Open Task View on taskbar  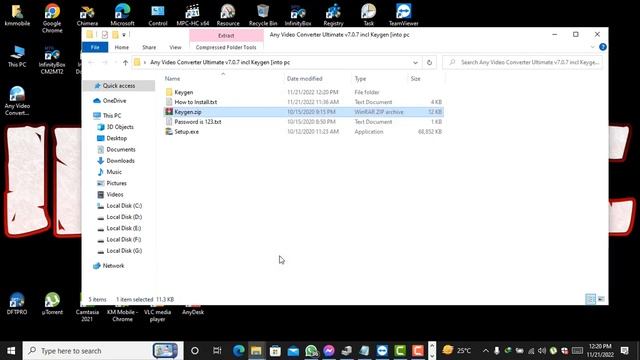(217, 351)
